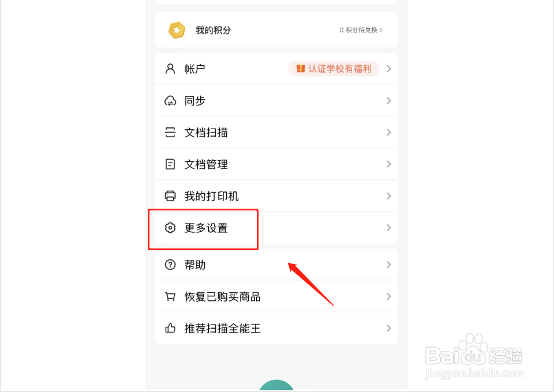This screenshot has width=554, height=392.
Task: Click the thumbs-up recommend icon
Action: pos(170,328)
